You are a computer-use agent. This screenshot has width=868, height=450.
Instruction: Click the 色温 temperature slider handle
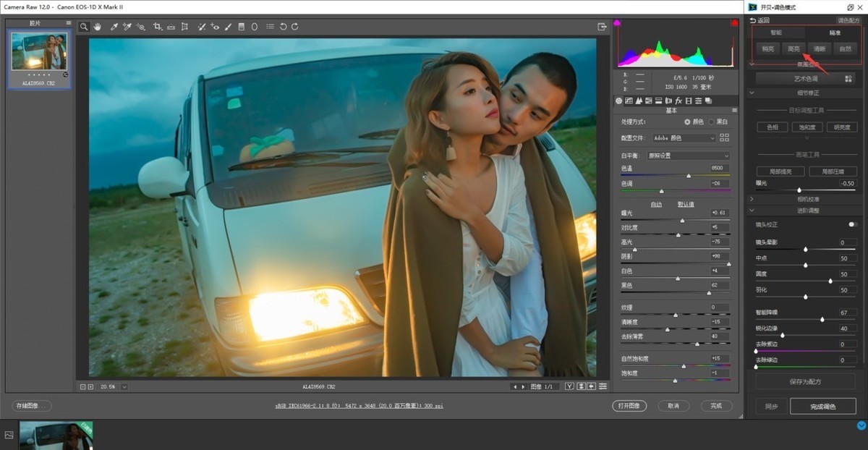point(688,176)
